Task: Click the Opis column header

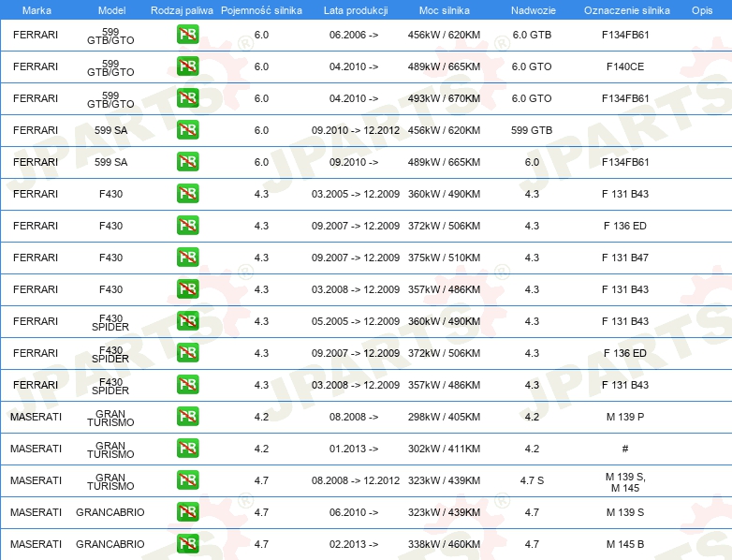Action: 702,10
